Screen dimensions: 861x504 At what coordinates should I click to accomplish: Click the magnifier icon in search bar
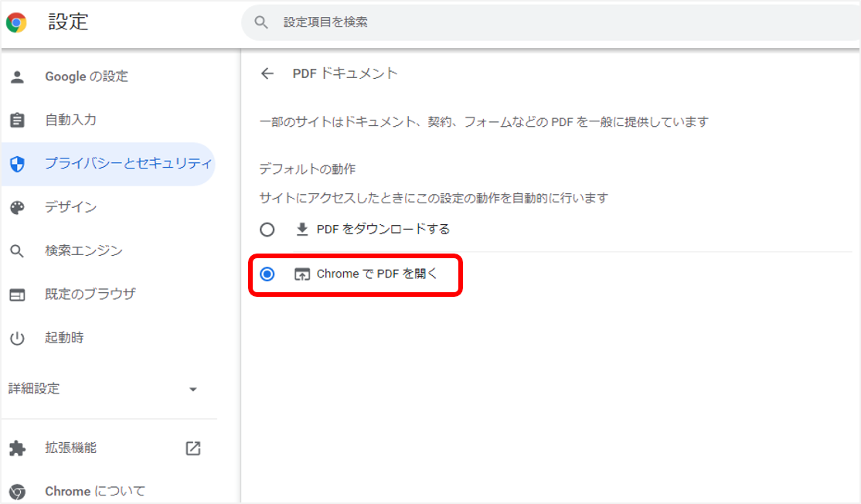[261, 22]
